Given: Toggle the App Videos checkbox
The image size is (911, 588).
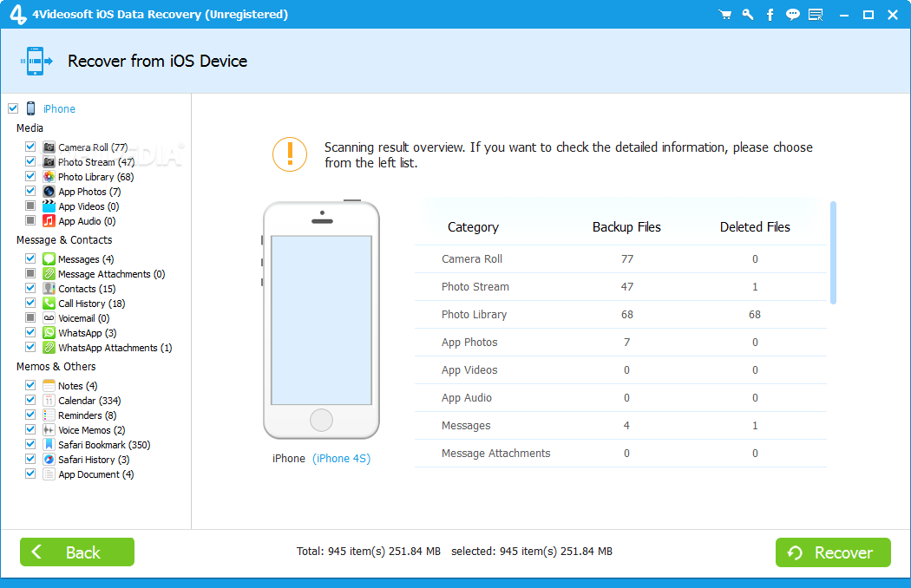Looking at the screenshot, I should (x=30, y=206).
